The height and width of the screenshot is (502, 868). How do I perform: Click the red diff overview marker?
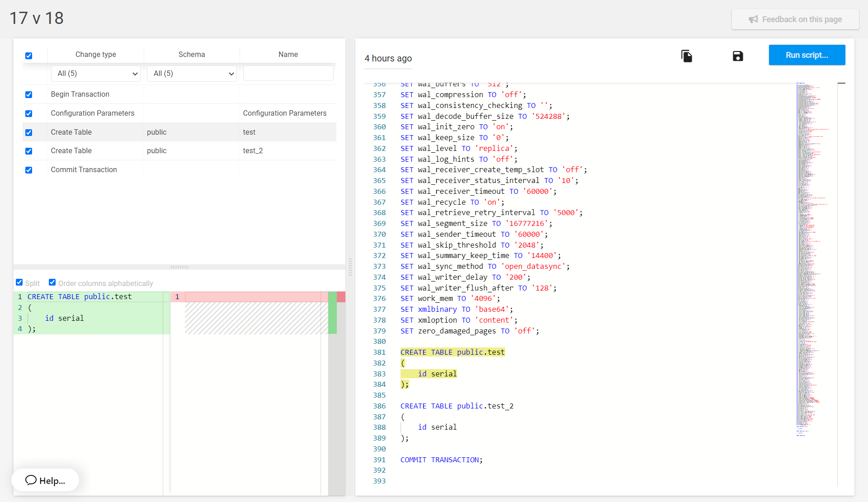coord(341,297)
